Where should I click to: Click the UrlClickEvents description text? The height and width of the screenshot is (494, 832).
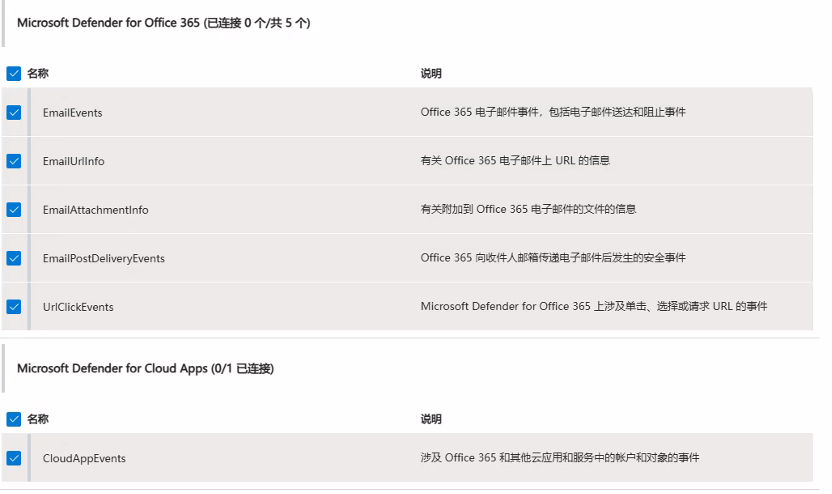(594, 306)
